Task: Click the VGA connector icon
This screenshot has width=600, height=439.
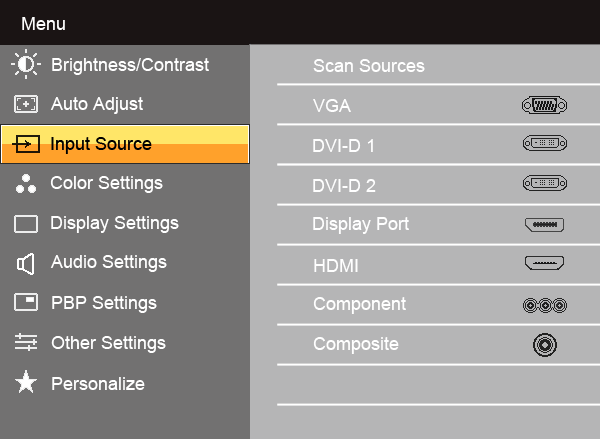Action: pos(544,105)
